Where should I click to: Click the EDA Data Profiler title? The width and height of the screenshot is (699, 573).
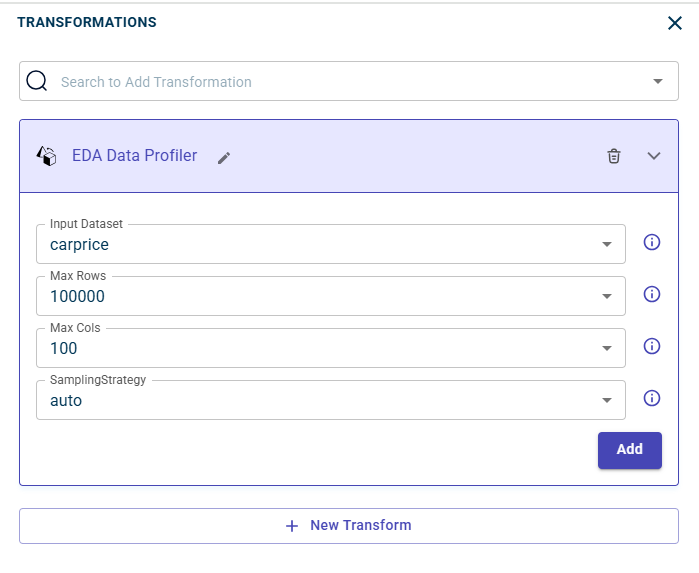coord(135,156)
